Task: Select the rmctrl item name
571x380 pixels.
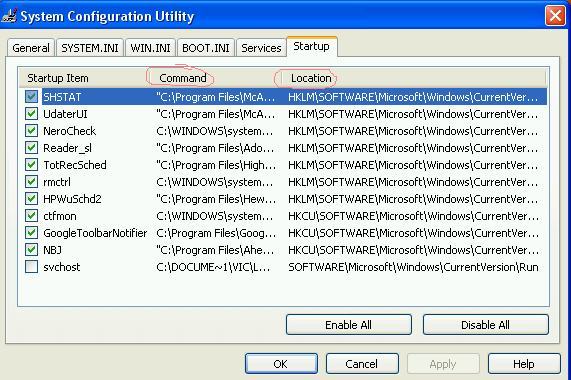Action: coord(57,182)
